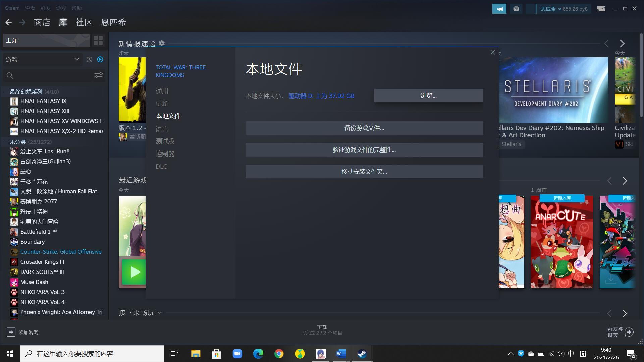Open the 好友 menu

(x=46, y=8)
